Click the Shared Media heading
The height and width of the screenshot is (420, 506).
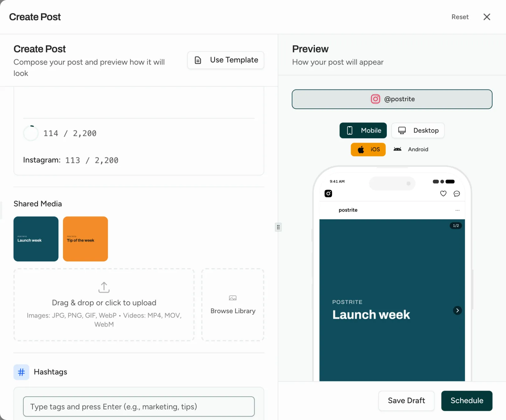(x=38, y=204)
